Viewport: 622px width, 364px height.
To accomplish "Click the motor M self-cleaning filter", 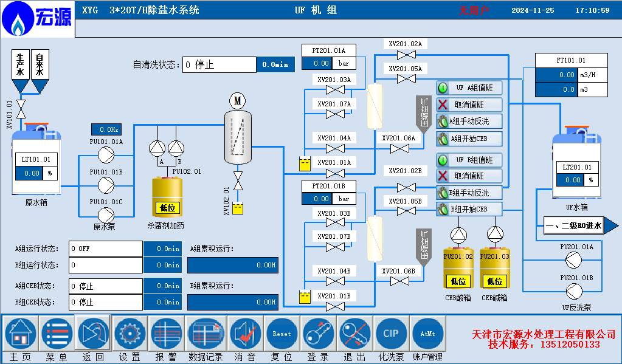I will pyautogui.click(x=237, y=101).
